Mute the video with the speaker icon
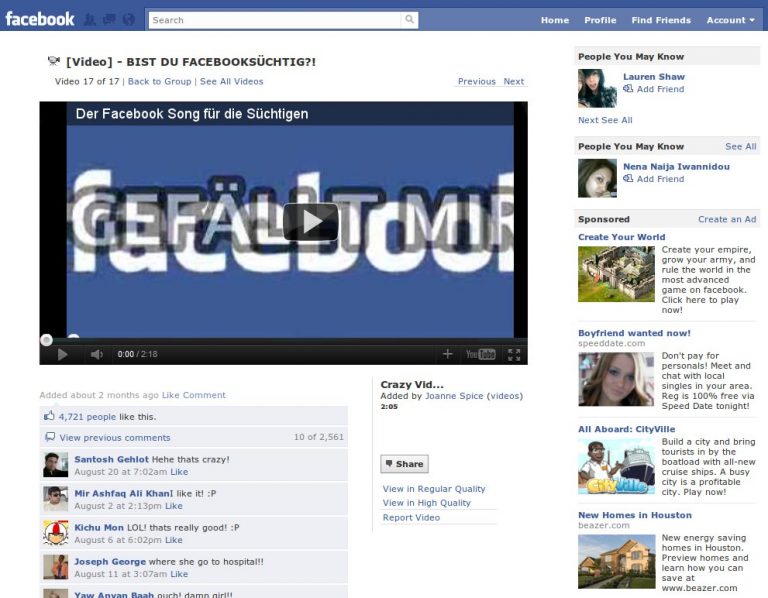The width and height of the screenshot is (768, 598). (x=96, y=354)
